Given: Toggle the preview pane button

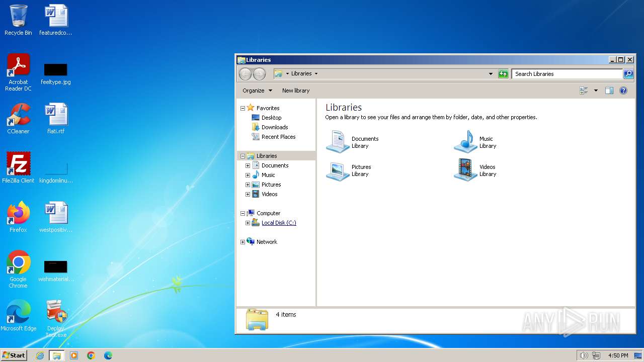Looking at the screenshot, I should pyautogui.click(x=609, y=90).
